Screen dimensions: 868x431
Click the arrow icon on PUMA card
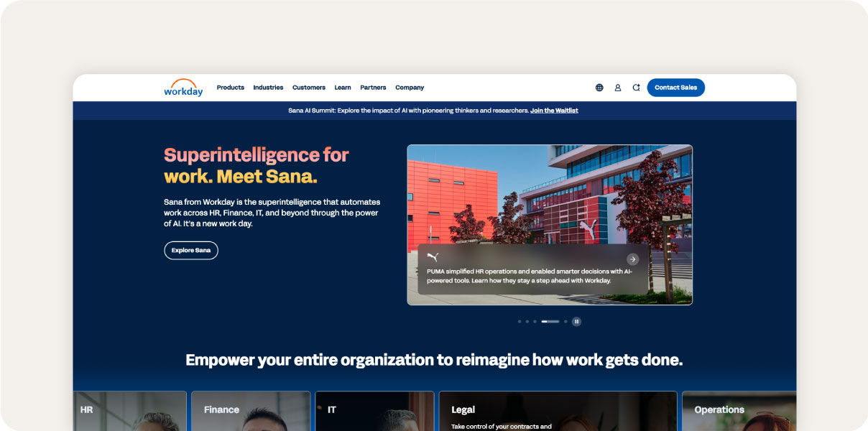point(632,259)
